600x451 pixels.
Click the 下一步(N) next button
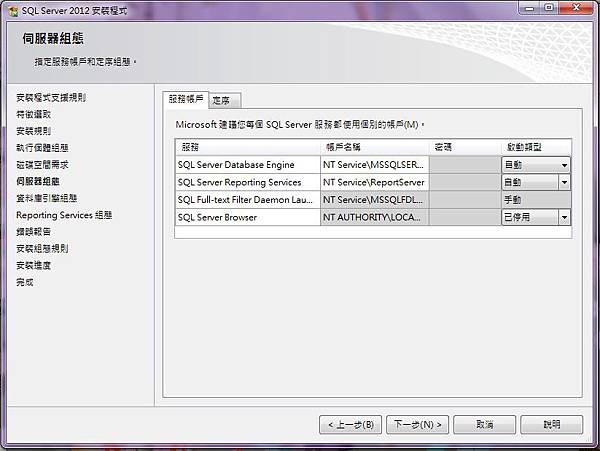tap(417, 425)
